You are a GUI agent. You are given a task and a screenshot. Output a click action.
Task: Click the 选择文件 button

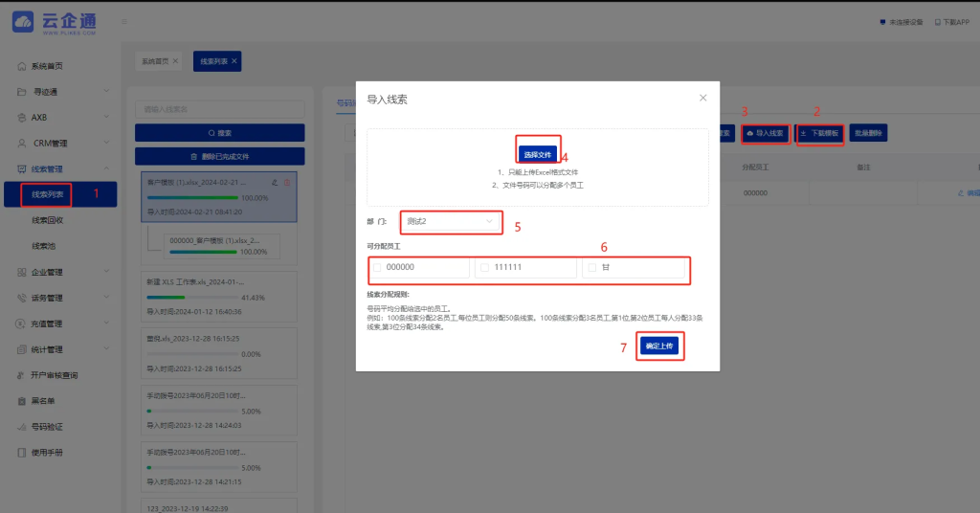(x=538, y=154)
